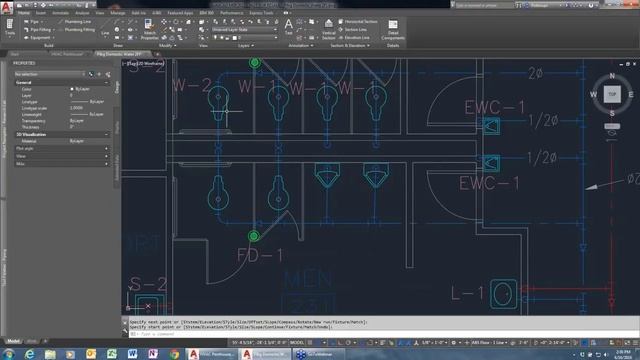Expand the Annotation panel
This screenshot has width=640, height=360.
[301, 46]
